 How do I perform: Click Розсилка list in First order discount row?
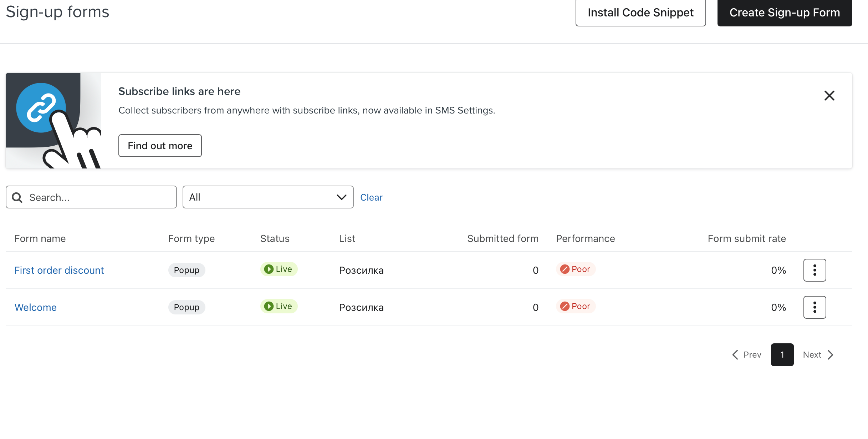(361, 270)
